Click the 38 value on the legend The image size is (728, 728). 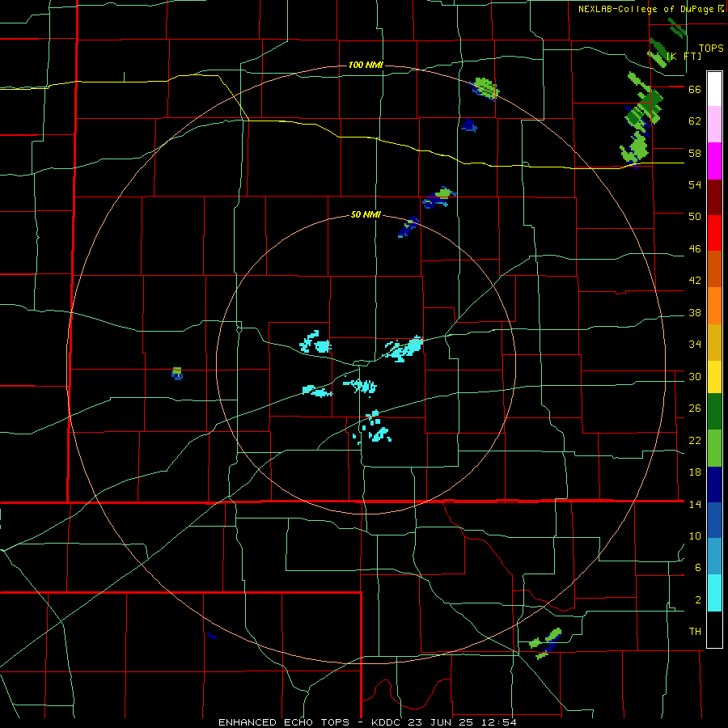click(x=695, y=312)
